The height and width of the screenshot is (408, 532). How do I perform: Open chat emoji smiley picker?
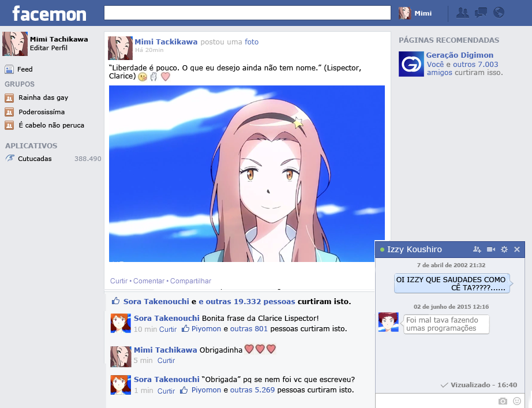tap(517, 401)
